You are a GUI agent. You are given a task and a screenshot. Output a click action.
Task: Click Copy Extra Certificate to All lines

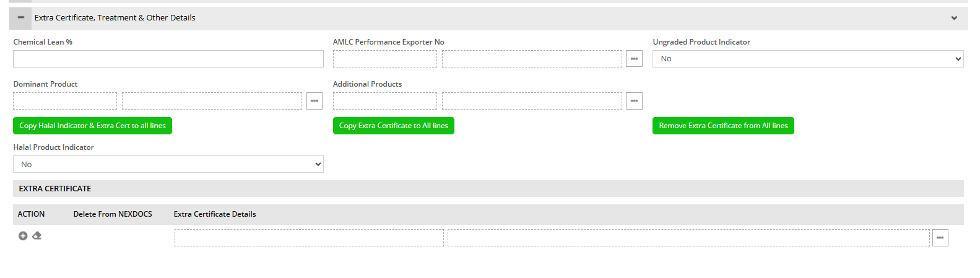[394, 126]
